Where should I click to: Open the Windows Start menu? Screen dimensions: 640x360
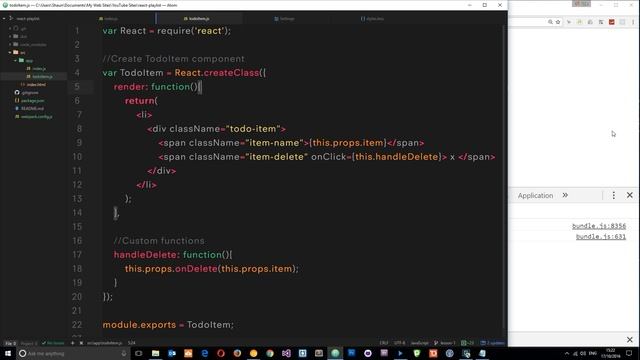(x=8, y=353)
